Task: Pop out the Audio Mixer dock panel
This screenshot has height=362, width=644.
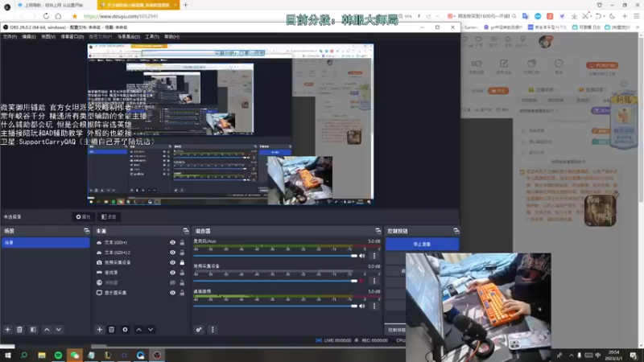Action: click(378, 231)
